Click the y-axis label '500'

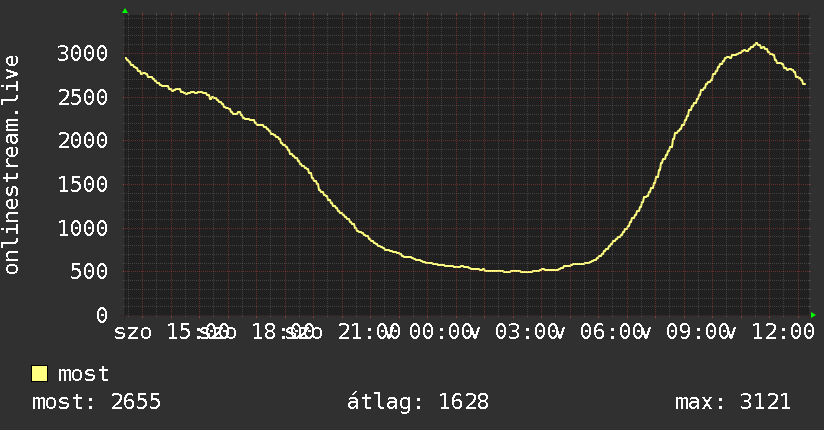89,272
